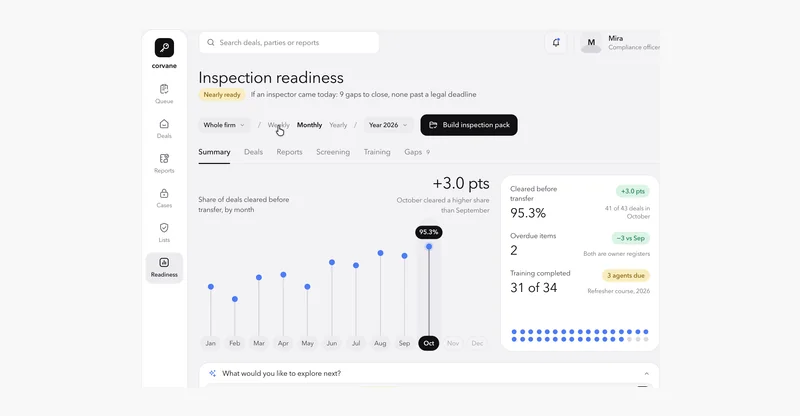
Task: Select Jun on the month axis
Action: (x=332, y=344)
